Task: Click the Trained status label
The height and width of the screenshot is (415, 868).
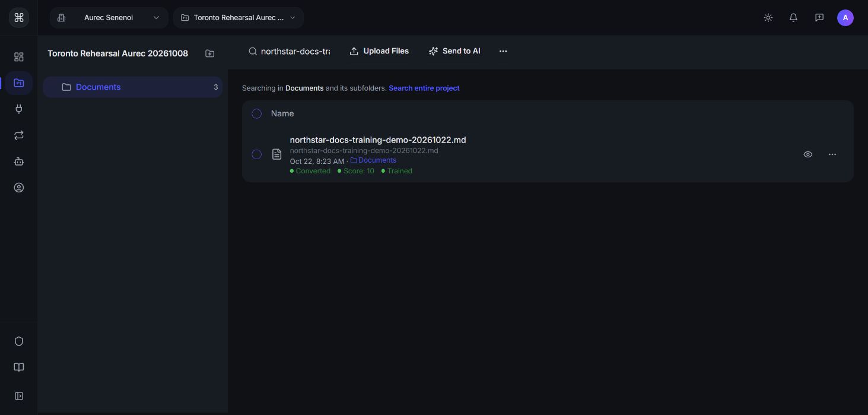Action: tap(397, 171)
